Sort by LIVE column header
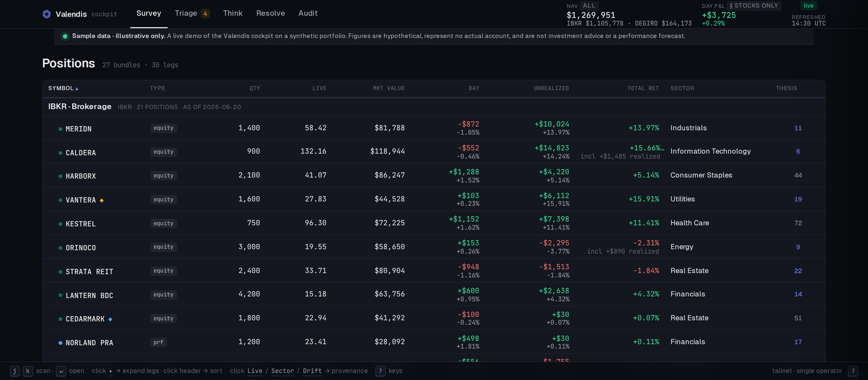868x380 pixels. tap(319, 88)
